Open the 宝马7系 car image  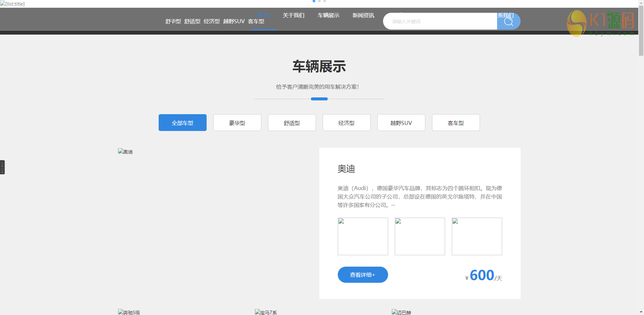coord(266,312)
